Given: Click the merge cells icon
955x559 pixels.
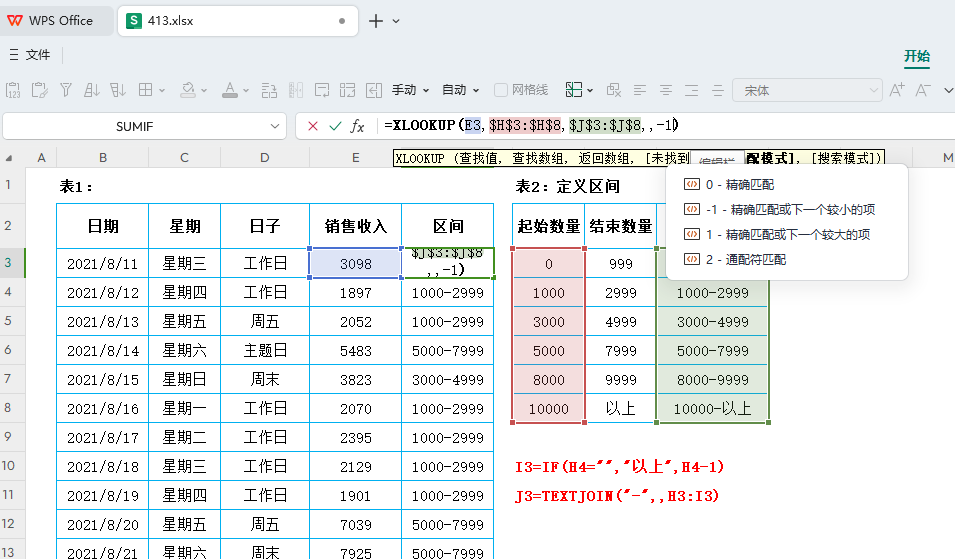Looking at the screenshot, I should coord(348,90).
